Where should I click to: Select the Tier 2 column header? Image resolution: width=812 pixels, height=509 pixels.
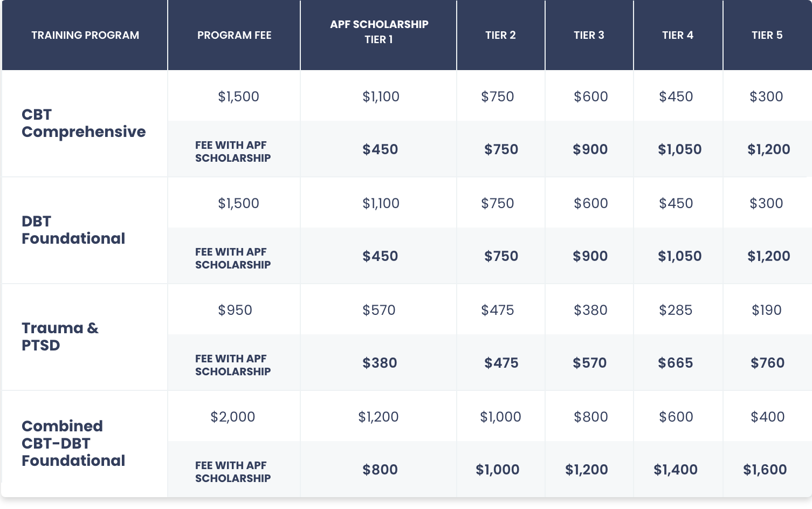[500, 35]
